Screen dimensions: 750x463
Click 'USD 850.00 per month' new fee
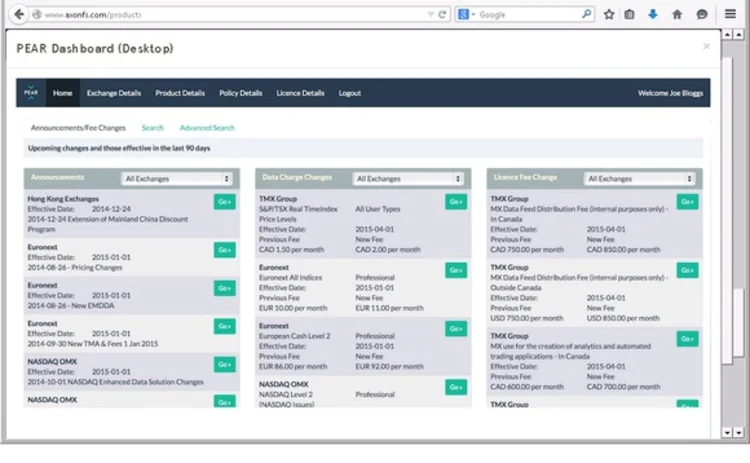[x=623, y=318]
